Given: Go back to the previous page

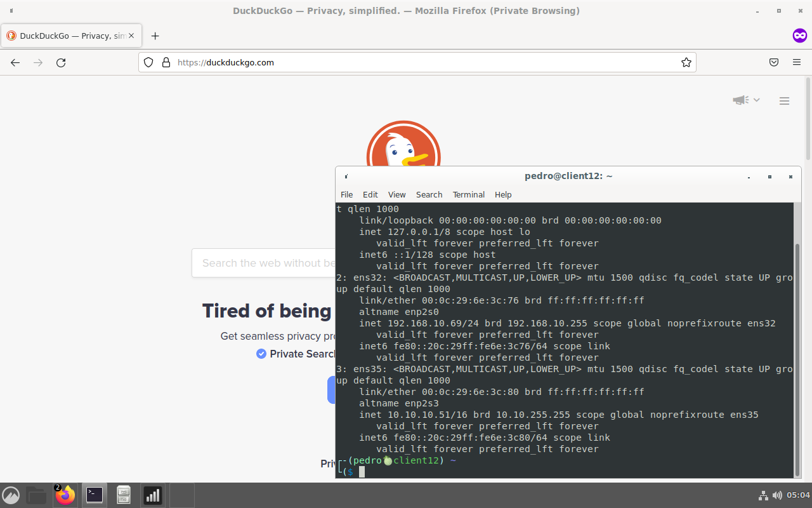Looking at the screenshot, I should coord(15,62).
